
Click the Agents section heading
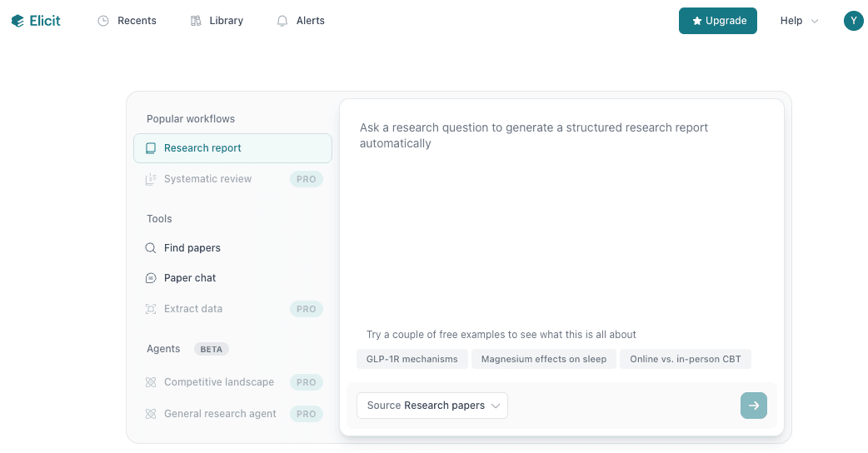click(x=163, y=348)
